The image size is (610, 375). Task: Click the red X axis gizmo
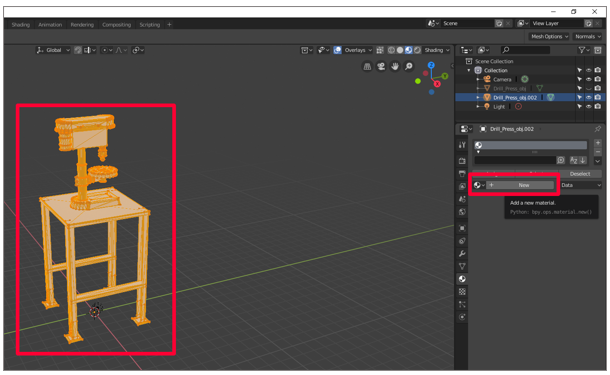437,84
